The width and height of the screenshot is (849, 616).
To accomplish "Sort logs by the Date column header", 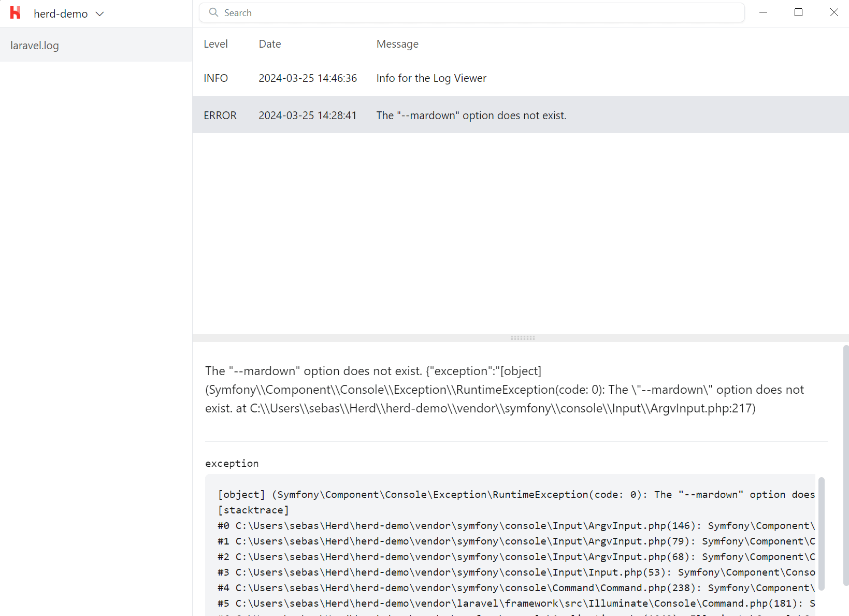I will [x=270, y=44].
